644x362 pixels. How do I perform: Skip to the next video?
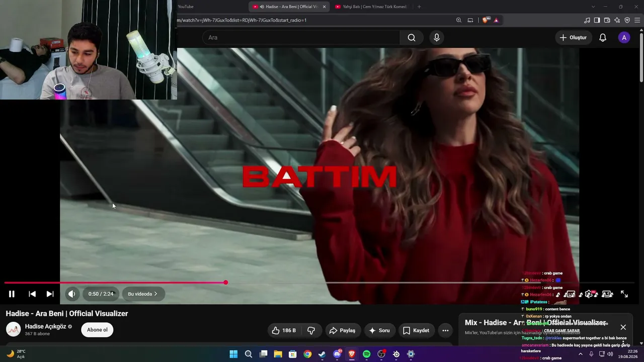pos(50,294)
